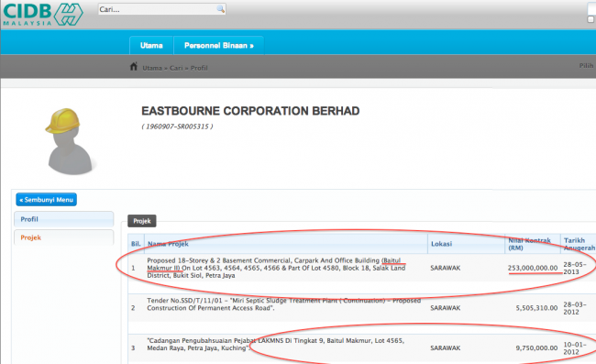Image resolution: width=596 pixels, height=364 pixels.
Task: Click the contractor avatar with yellow helmet
Action: click(69, 141)
